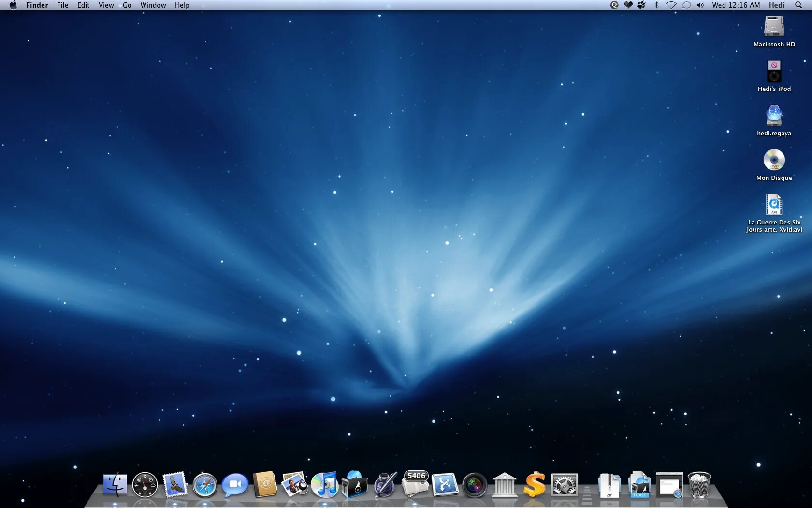The width and height of the screenshot is (812, 508).
Task: Open the Trash in the Dock
Action: [x=699, y=485]
